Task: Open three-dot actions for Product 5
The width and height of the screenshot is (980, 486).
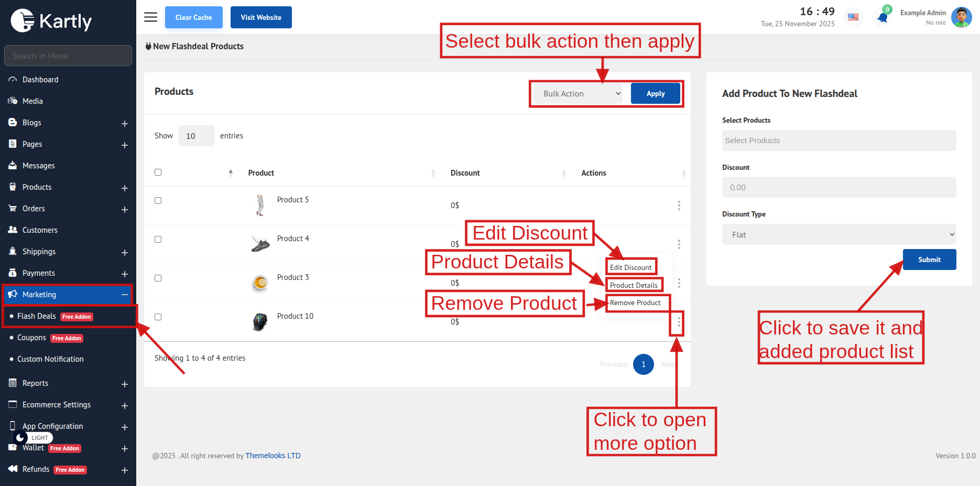Action: pyautogui.click(x=679, y=206)
